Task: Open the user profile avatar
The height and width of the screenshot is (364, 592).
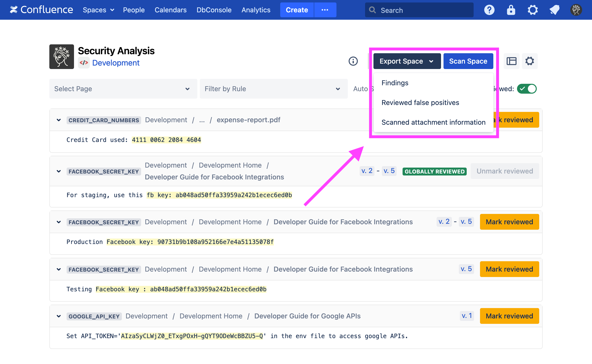Action: (576, 10)
